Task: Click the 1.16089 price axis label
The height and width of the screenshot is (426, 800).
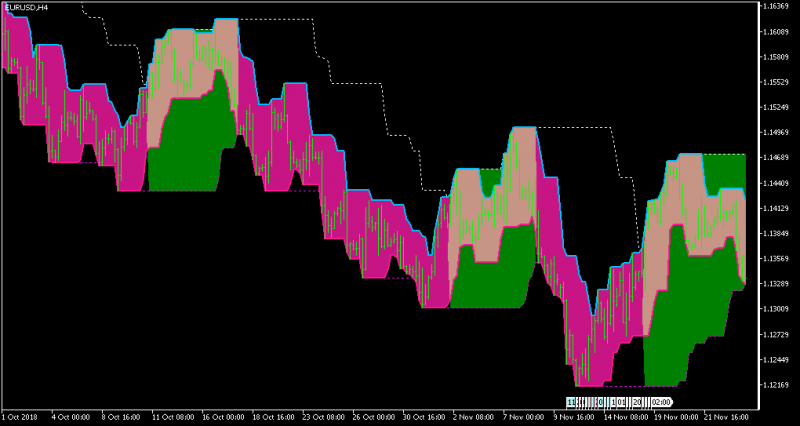Action: point(774,32)
